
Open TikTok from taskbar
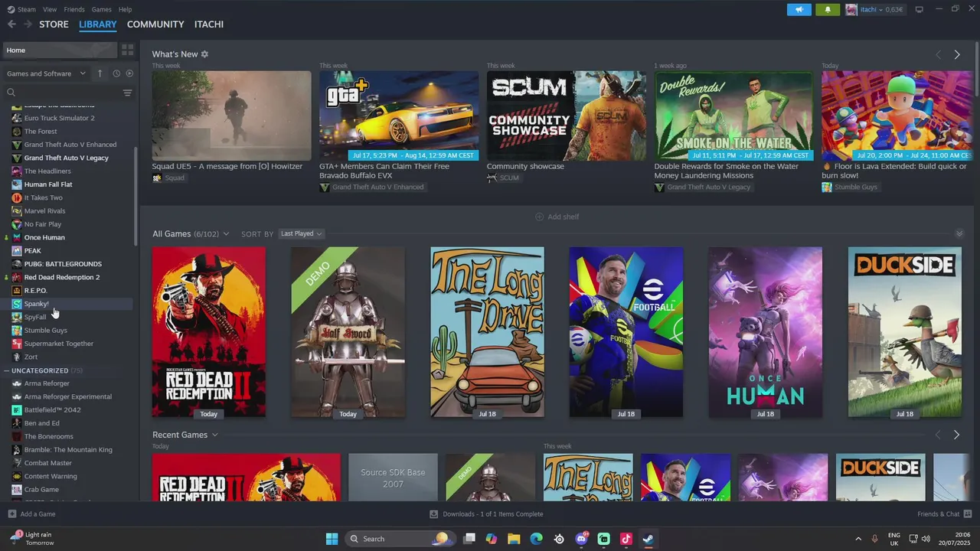point(626,539)
